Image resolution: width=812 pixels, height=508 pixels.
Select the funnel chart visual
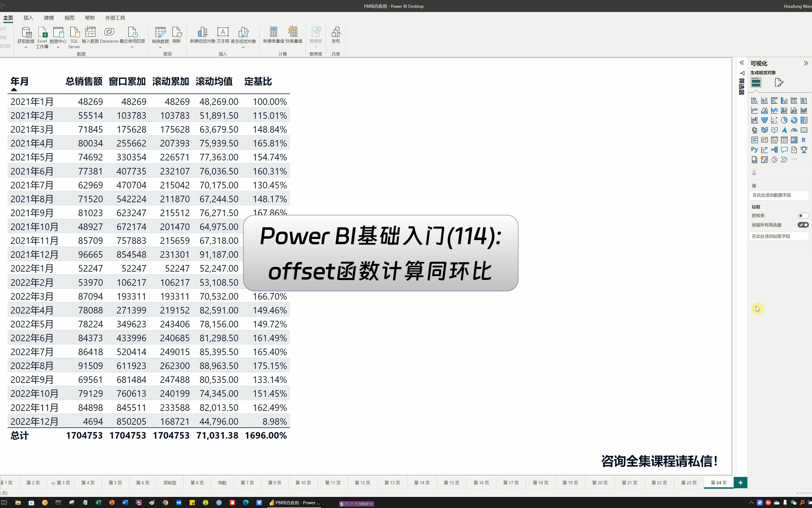764,120
